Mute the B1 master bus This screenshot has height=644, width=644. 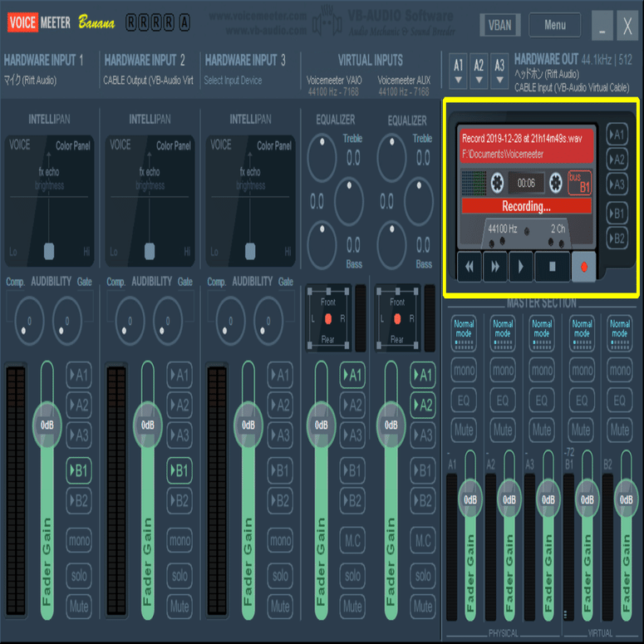pos(581,430)
